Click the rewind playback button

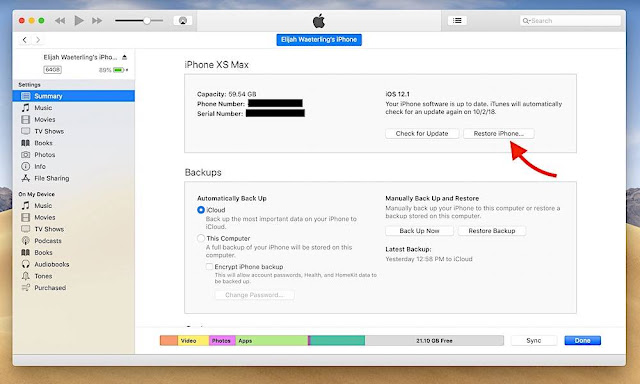60,20
